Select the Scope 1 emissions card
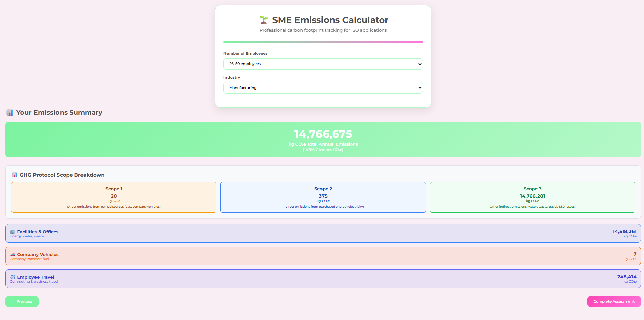Viewport: 644px width, 320px height. (x=114, y=198)
